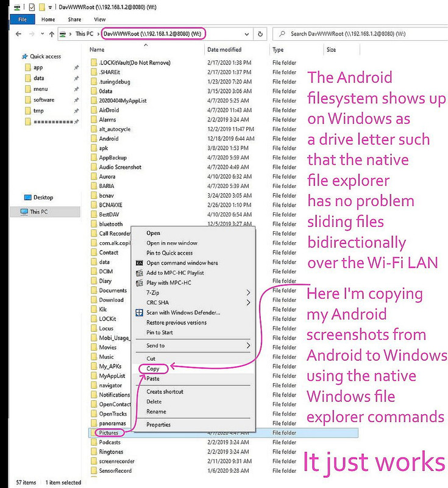Viewport: 448px width, 488px height.
Task: Click the Properties checkmark icon in title bar
Action: [32, 7]
